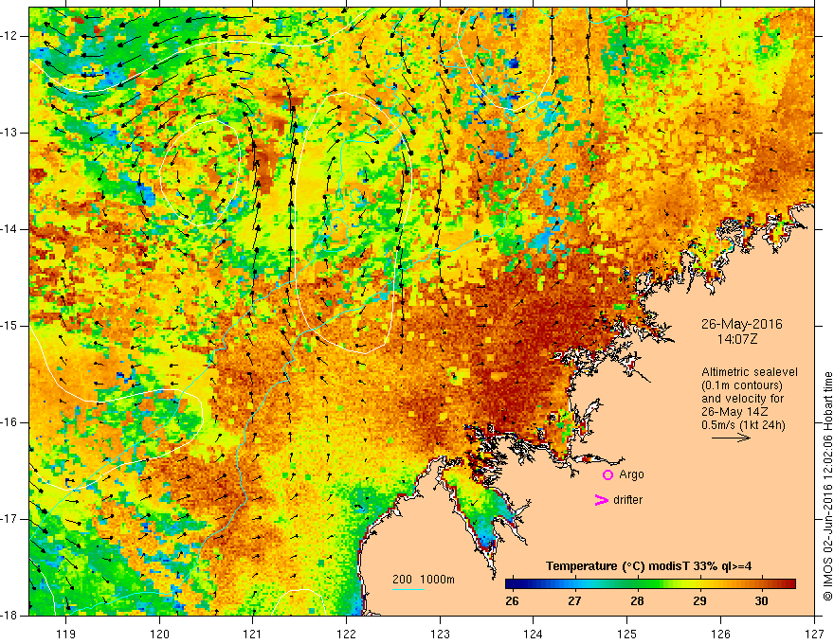Click longitude axis label 123
The image size is (834, 644).
440,634
